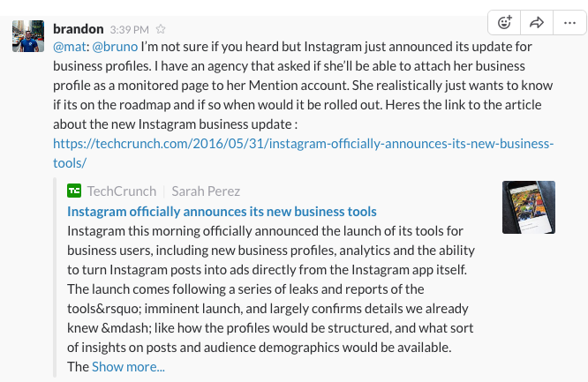Open the phone image thumbnail in the preview

529,207
